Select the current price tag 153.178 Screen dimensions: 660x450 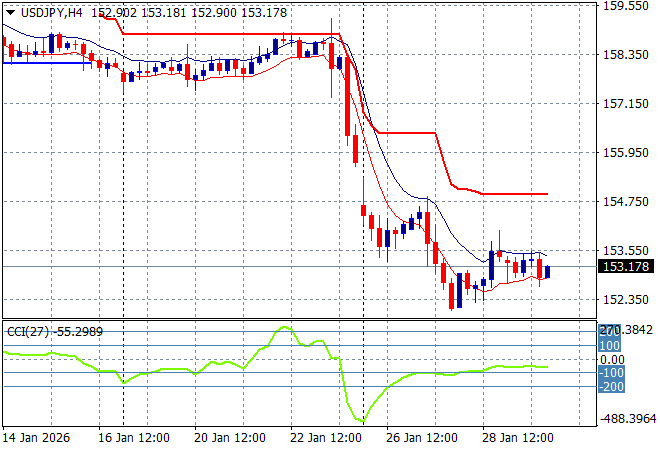coord(626,266)
